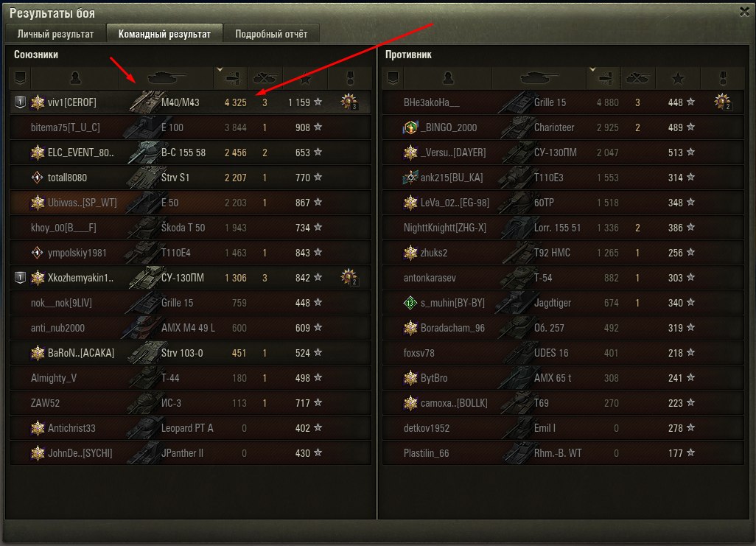The image size is (756, 546).
Task: Click Xkozhemyakin1 medal badge with 2
Action: pos(349,277)
